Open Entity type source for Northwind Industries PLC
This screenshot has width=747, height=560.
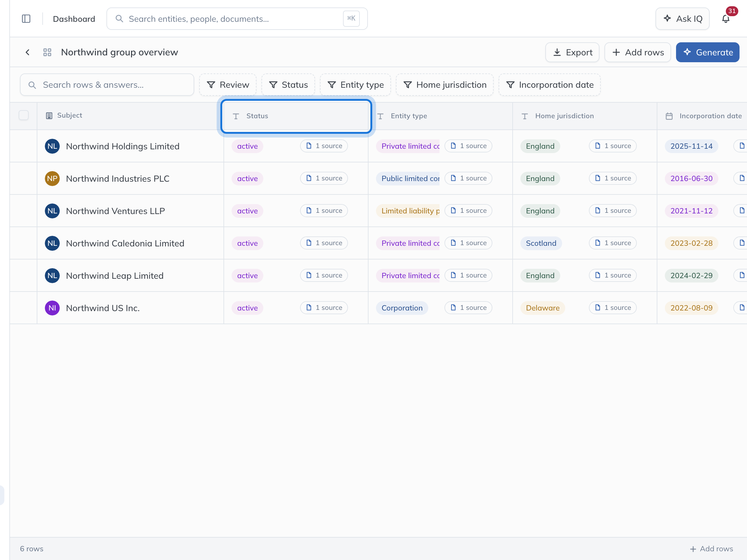coord(468,178)
